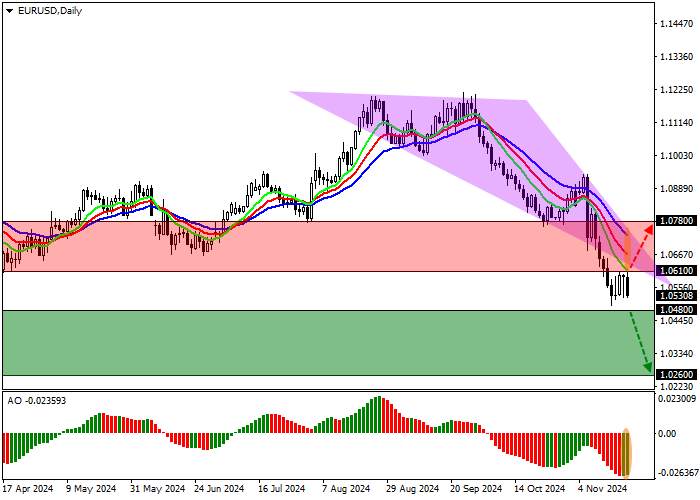Click the 1.08890 price scale value

pyautogui.click(x=677, y=189)
